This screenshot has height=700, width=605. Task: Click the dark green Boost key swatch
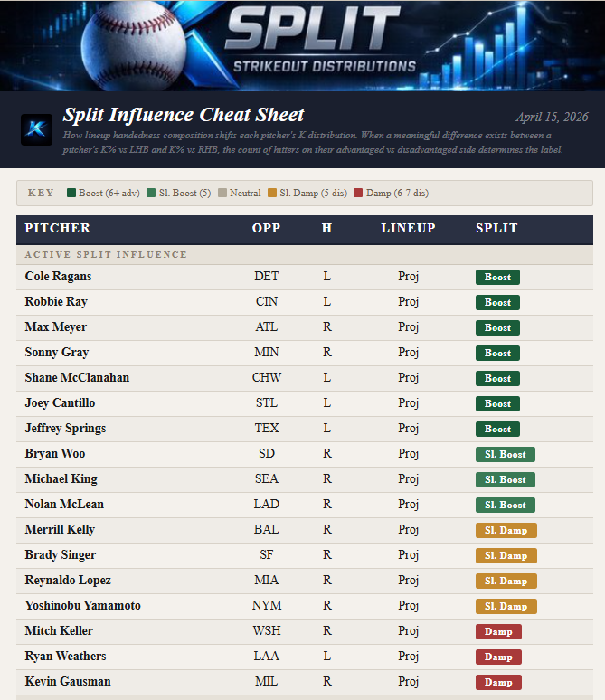pyautogui.click(x=71, y=193)
